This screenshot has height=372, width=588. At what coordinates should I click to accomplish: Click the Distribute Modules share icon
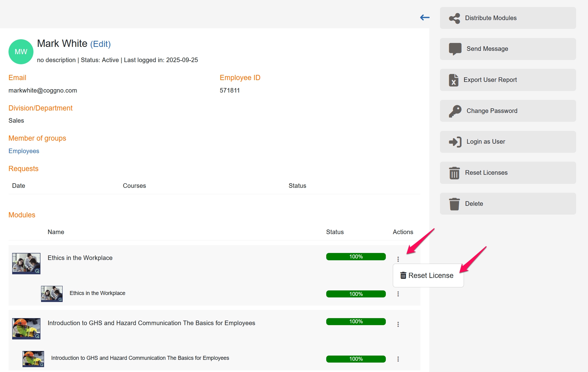pos(455,18)
